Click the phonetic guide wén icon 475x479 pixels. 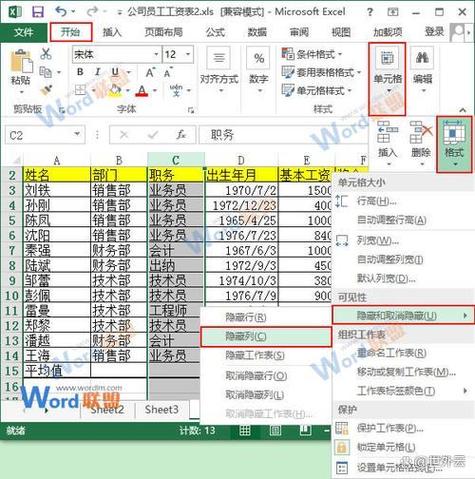click(176, 90)
